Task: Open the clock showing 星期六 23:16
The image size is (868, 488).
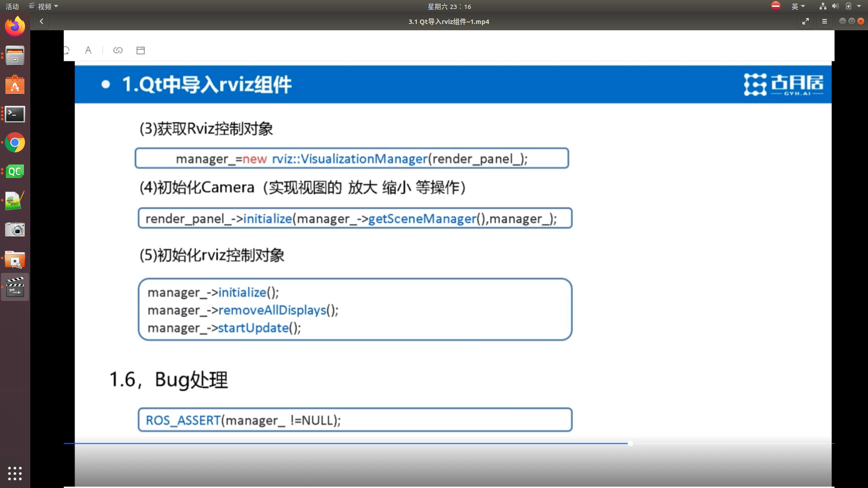Action: pos(449,6)
